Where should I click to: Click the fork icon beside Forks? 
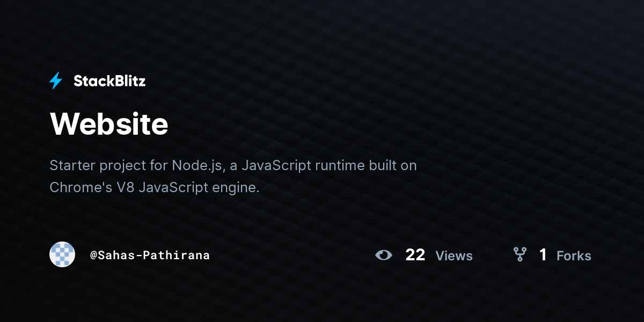click(x=519, y=254)
